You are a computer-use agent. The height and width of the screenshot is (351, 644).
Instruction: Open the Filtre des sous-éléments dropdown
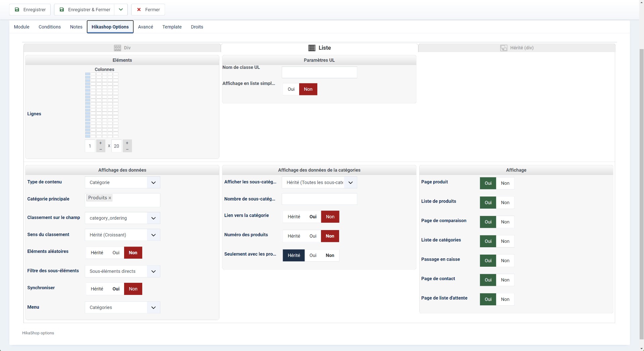pyautogui.click(x=122, y=271)
